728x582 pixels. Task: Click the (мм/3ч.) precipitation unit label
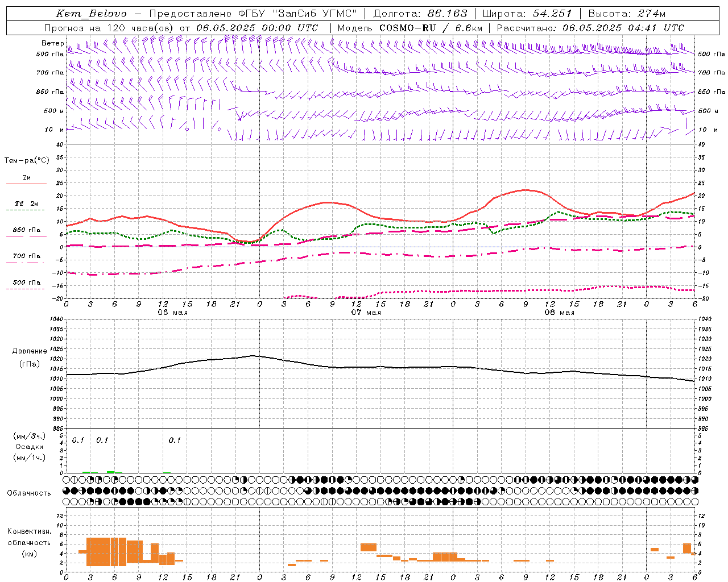point(30,436)
